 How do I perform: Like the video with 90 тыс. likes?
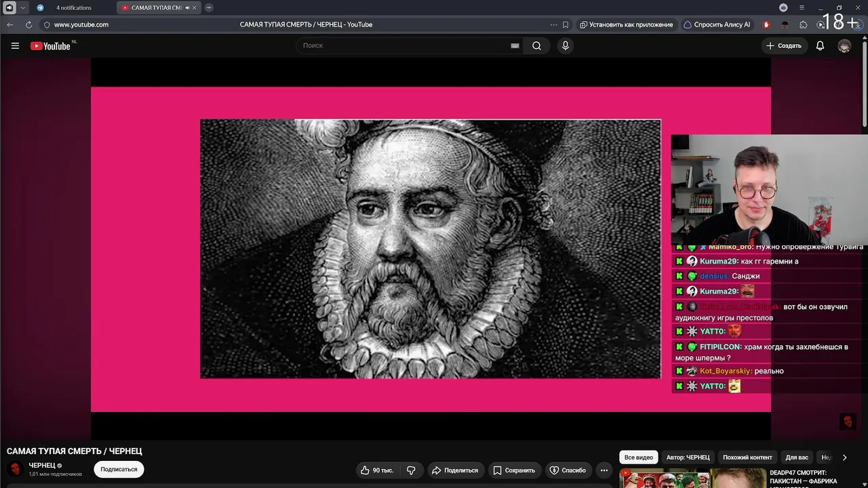377,470
